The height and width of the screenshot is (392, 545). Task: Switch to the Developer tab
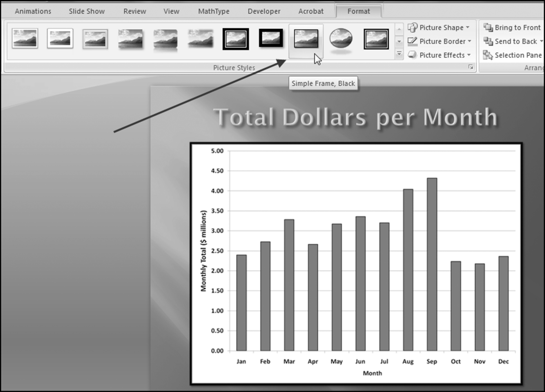(x=264, y=11)
